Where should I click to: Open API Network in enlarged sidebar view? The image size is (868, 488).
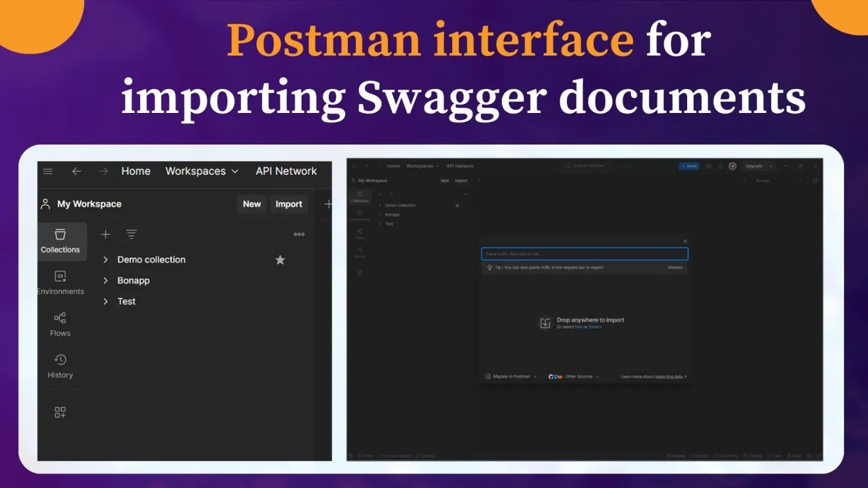(286, 171)
